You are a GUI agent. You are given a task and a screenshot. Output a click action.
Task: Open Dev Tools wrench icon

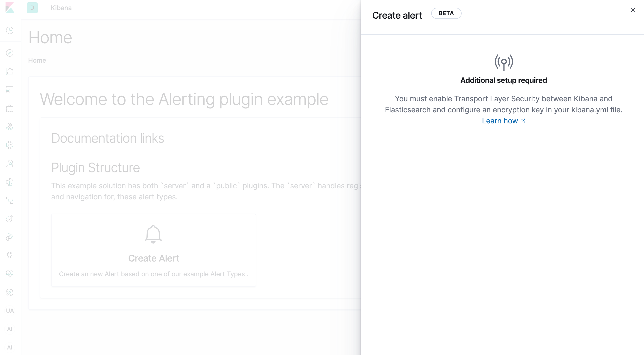[x=10, y=256]
